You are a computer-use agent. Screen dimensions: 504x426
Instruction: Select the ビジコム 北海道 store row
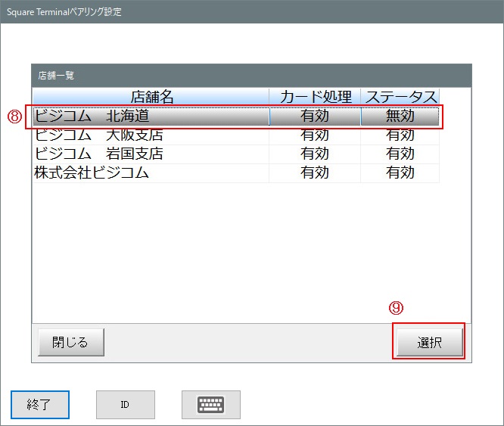pos(151,117)
